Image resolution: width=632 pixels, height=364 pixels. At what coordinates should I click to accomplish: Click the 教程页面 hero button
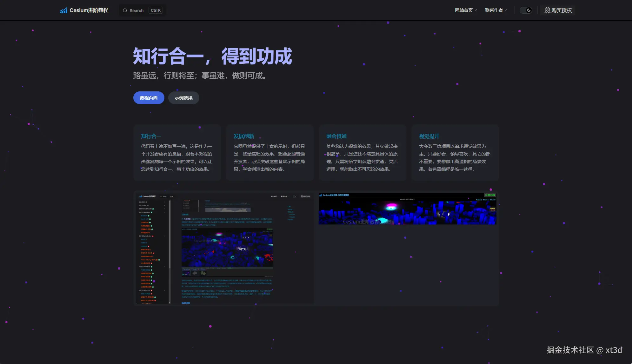click(x=148, y=98)
